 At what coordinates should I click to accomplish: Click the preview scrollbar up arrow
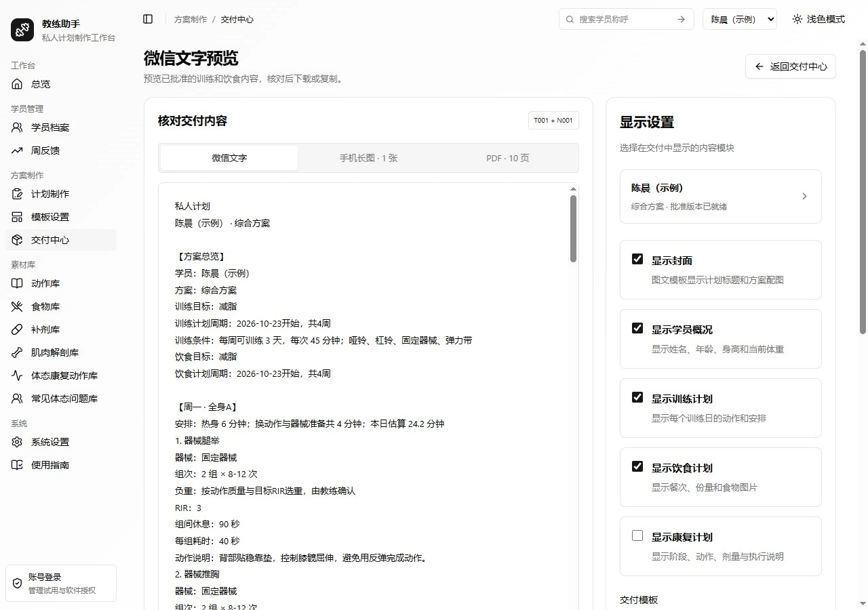click(573, 189)
